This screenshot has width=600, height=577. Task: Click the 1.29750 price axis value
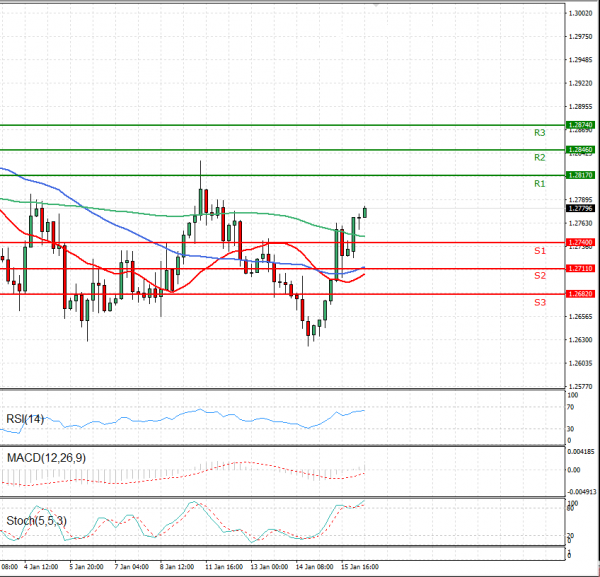(x=580, y=37)
